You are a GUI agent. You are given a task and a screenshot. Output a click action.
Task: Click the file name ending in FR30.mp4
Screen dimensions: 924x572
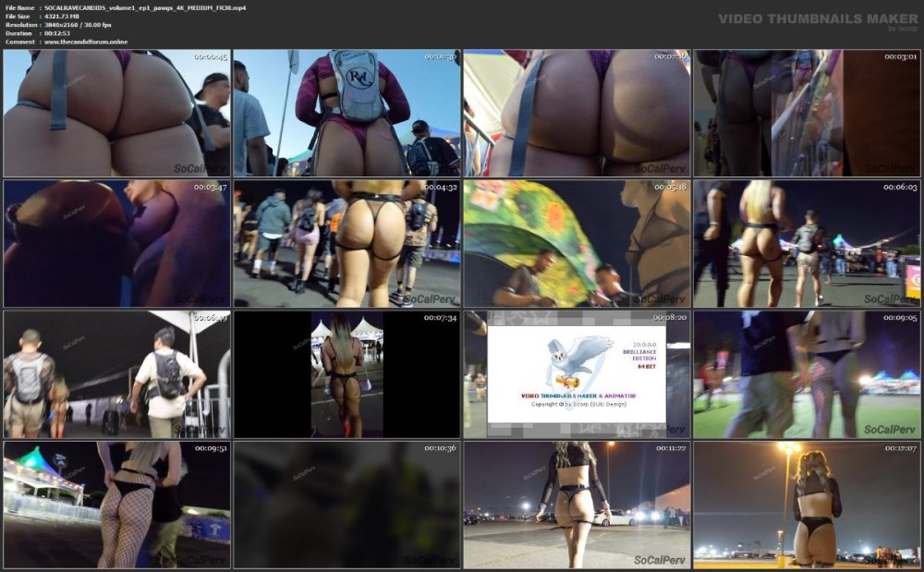145,7
